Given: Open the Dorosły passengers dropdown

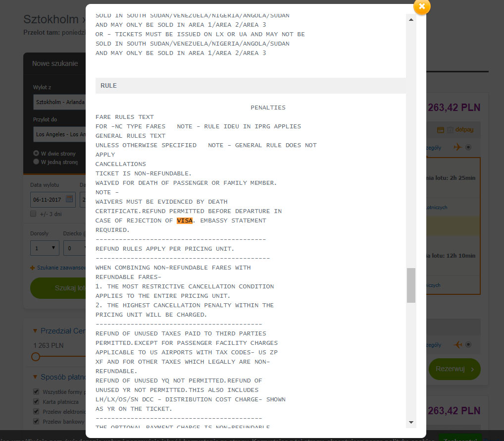Looking at the screenshot, I should pyautogui.click(x=45, y=248).
